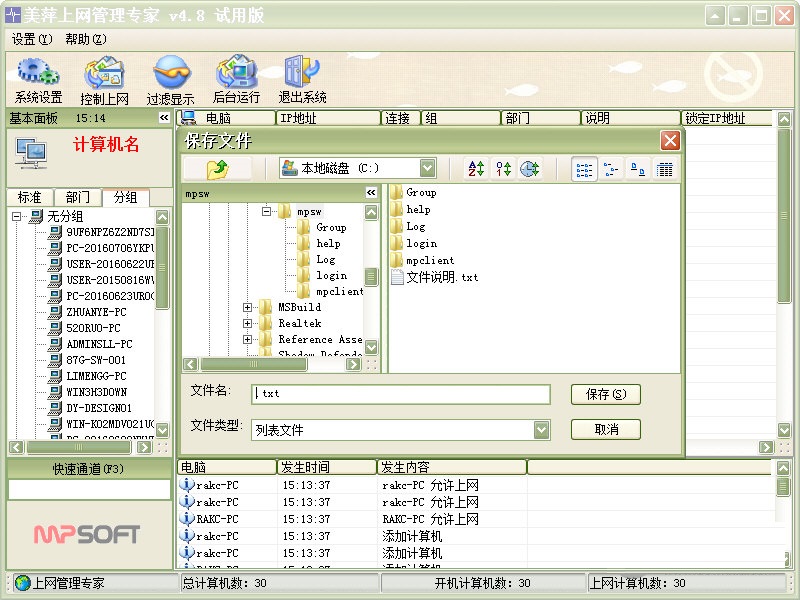Sort files by date with clock icon
The height and width of the screenshot is (600, 800).
(530, 169)
